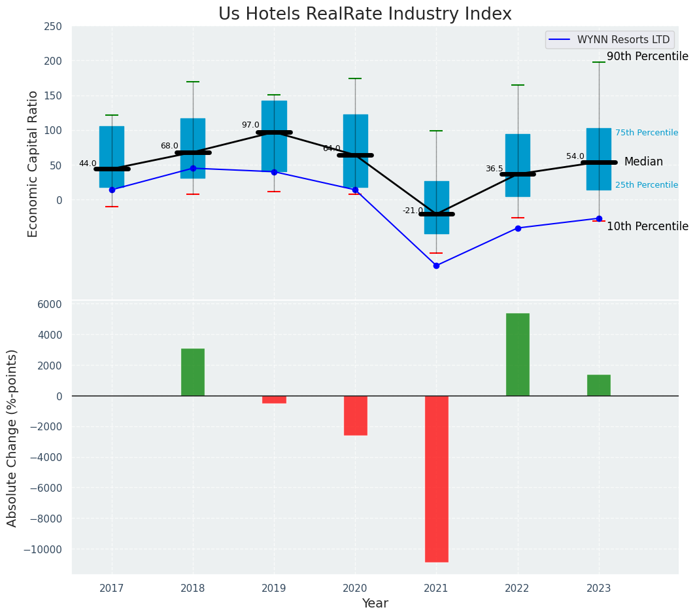The height and width of the screenshot is (616, 695).
Task: Select the 2018 green absolute change bar
Action: pos(193,372)
